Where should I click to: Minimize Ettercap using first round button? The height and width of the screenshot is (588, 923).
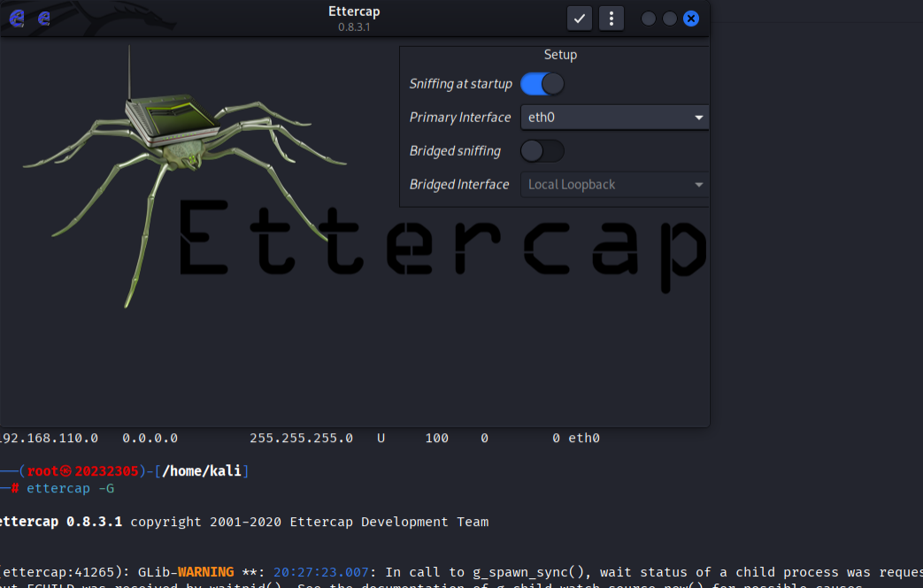649,19
